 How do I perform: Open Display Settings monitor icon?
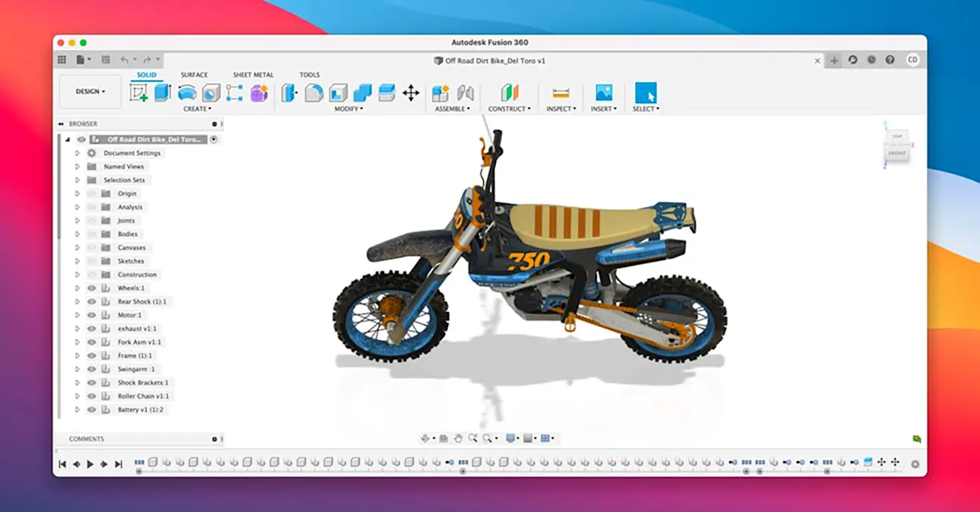click(510, 439)
